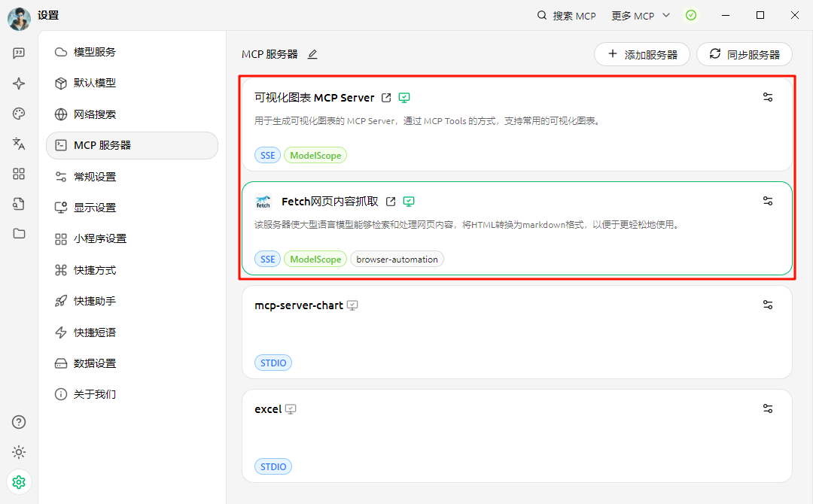813x504 pixels.
Task: Open the 显示设置 settings tab
Action: pyautogui.click(x=93, y=207)
